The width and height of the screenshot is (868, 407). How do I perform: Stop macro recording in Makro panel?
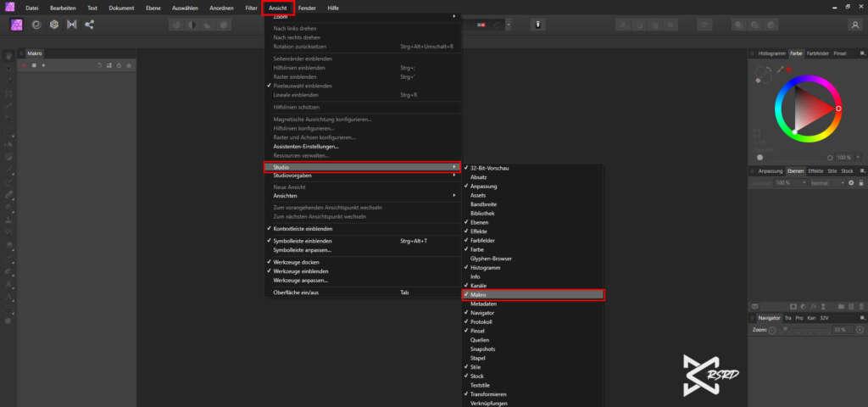pyautogui.click(x=33, y=65)
